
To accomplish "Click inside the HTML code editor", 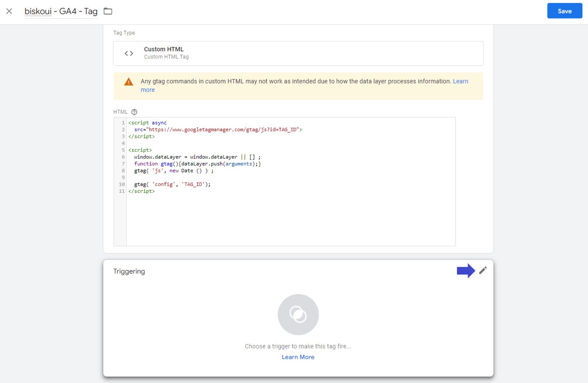I will point(284,182).
